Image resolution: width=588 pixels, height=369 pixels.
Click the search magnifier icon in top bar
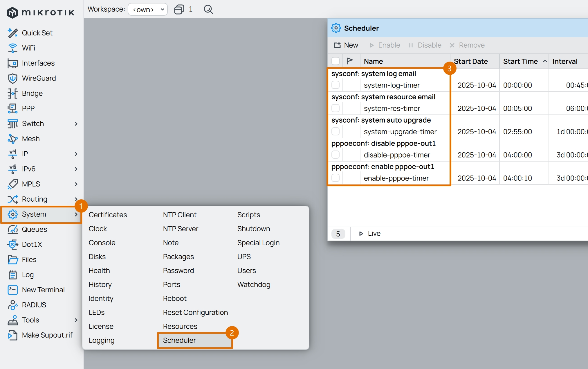click(x=208, y=9)
